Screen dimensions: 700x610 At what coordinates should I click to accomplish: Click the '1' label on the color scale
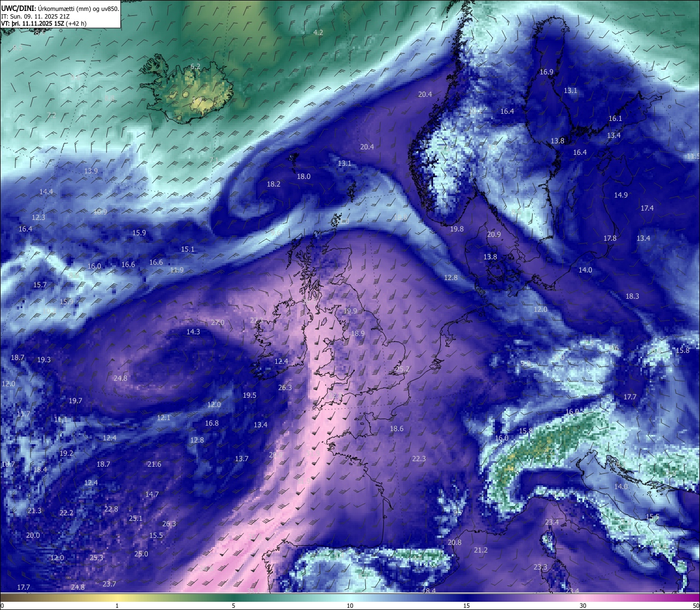click(117, 605)
